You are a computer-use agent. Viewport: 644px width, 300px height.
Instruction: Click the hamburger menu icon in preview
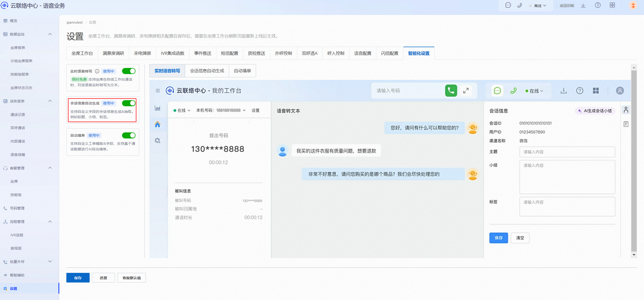coord(158,91)
